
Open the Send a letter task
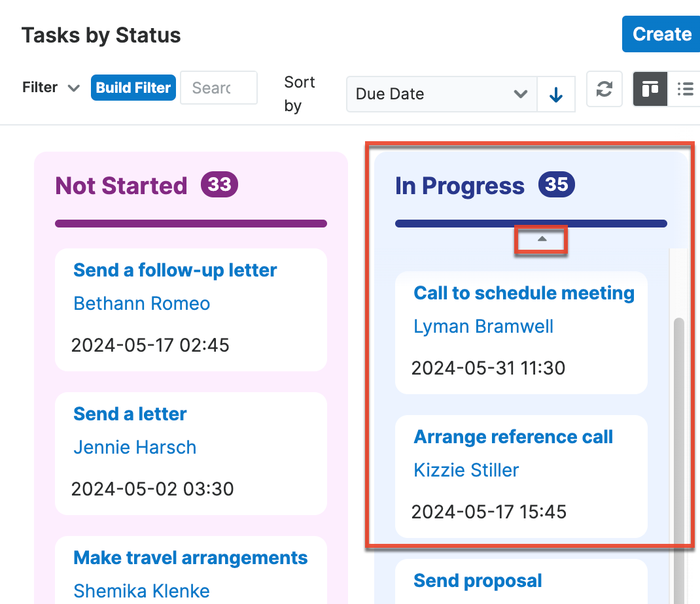130,414
